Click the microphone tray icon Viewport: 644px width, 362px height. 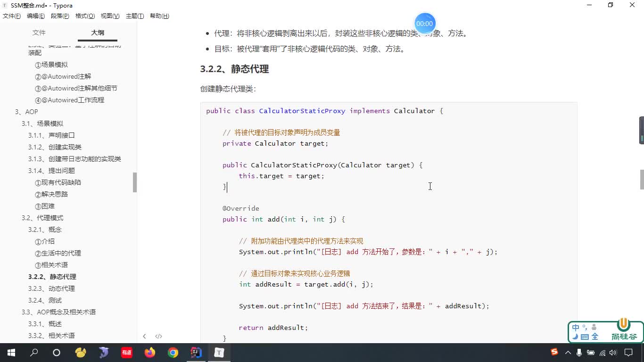click(579, 353)
